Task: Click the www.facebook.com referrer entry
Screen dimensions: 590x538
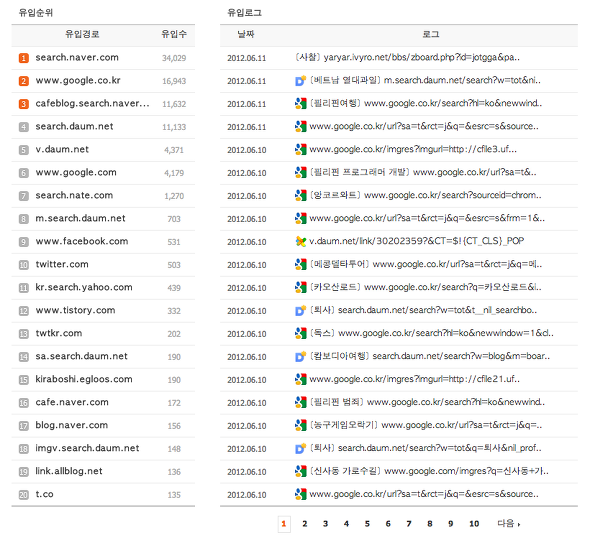Action: coord(82,241)
